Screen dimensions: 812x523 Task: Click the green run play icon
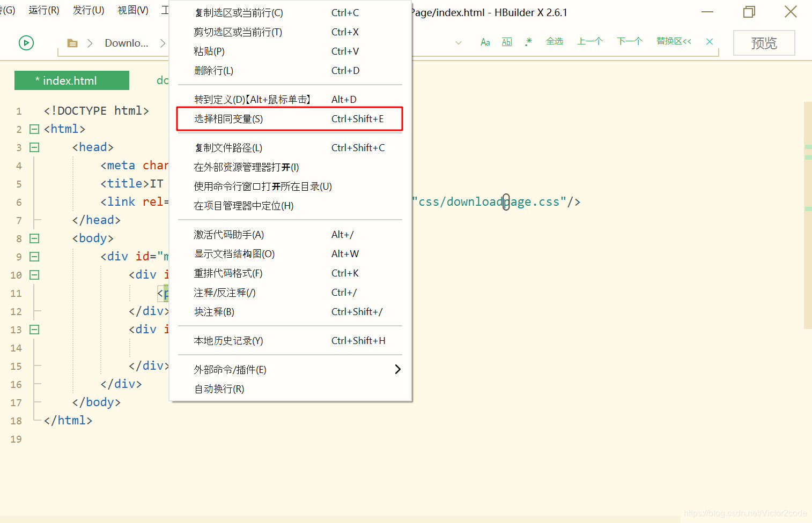click(26, 43)
